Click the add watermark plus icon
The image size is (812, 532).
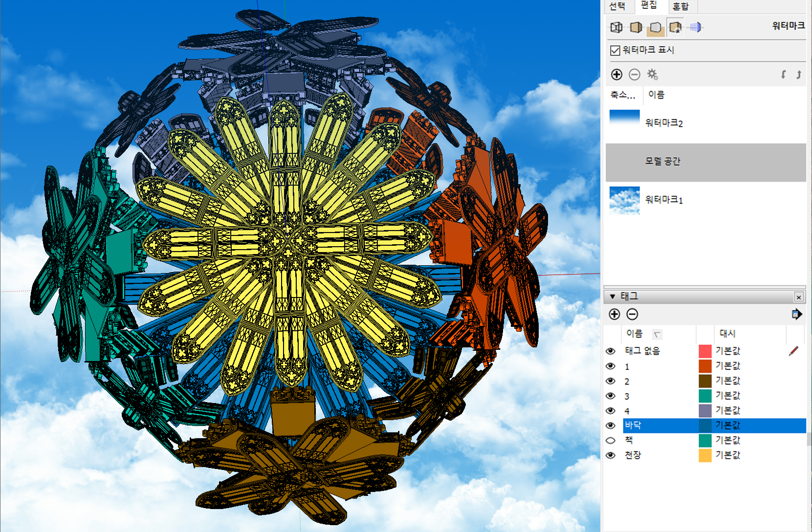tap(616, 74)
